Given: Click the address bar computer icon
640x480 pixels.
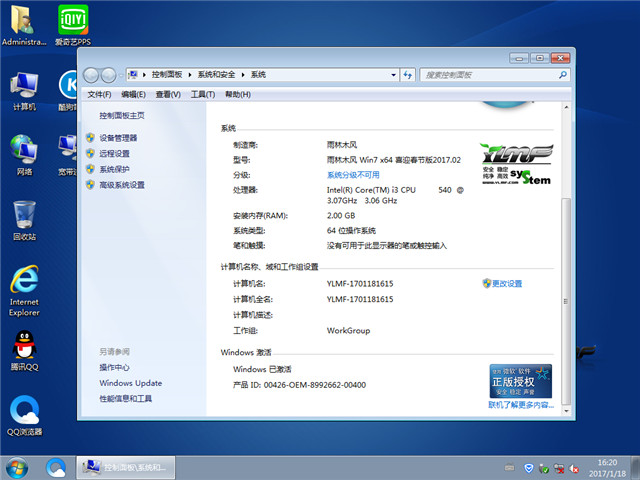Looking at the screenshot, I should coord(133,75).
